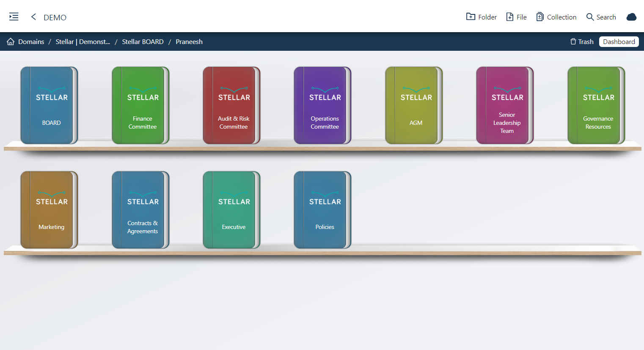
Task: Open the Search function
Action: 601,17
